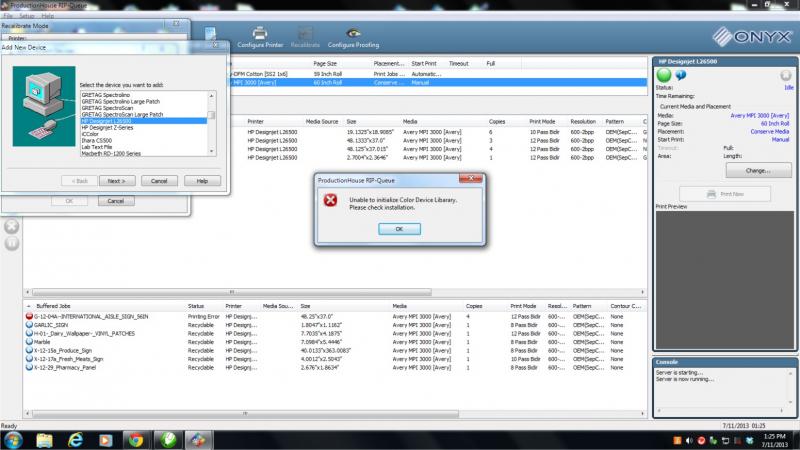Click the device list scroll-up arrow
Screen dimensions: 800x450
pyautogui.click(x=211, y=95)
